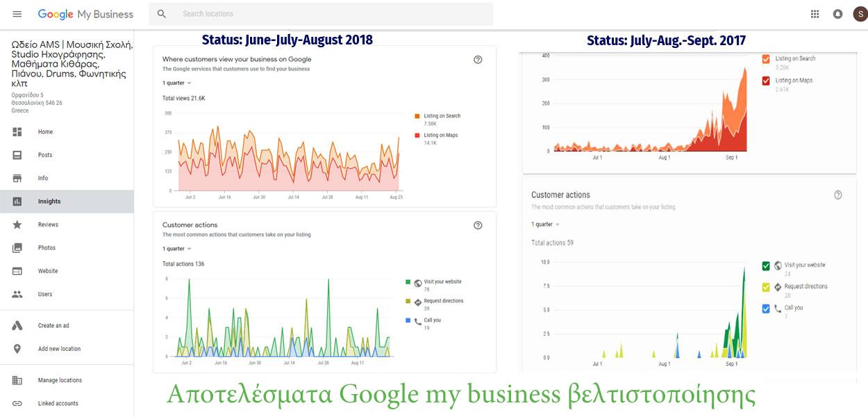Viewport: 868px width, 417px height.
Task: Open the Google apps grid
Action: pyautogui.click(x=815, y=14)
